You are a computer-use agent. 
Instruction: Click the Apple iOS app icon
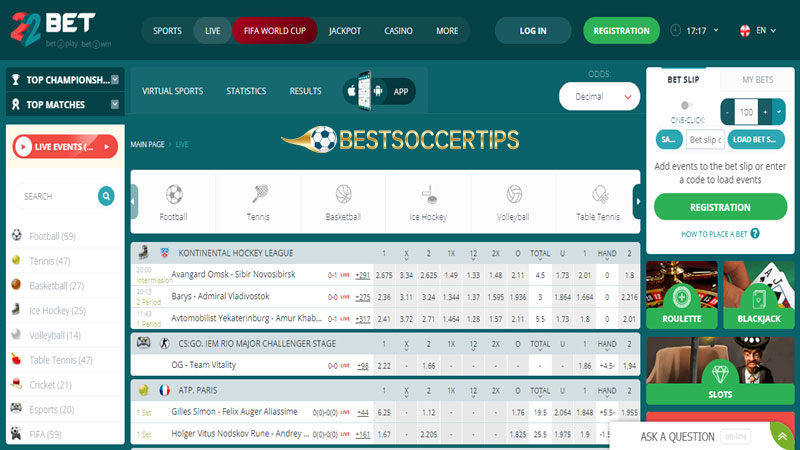[351, 91]
